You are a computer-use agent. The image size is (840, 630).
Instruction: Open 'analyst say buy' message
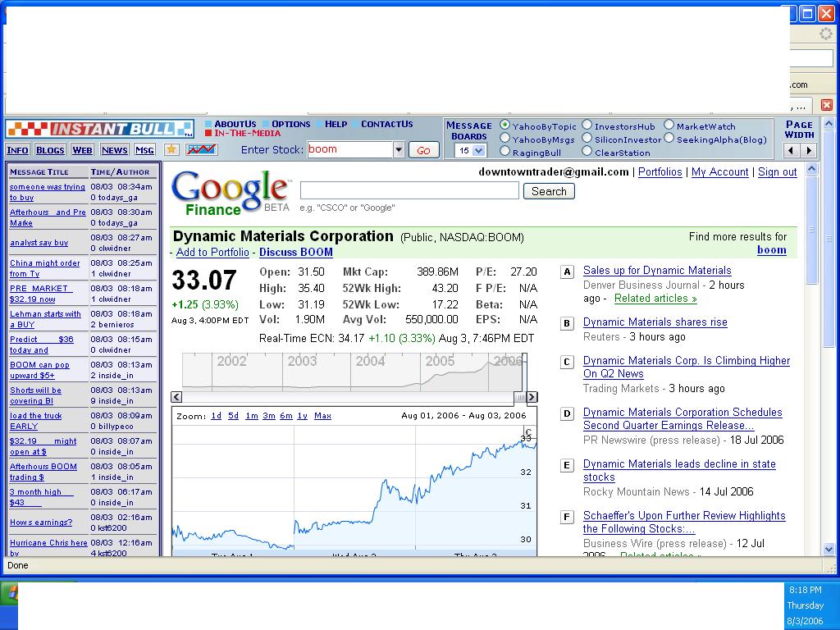[x=39, y=243]
